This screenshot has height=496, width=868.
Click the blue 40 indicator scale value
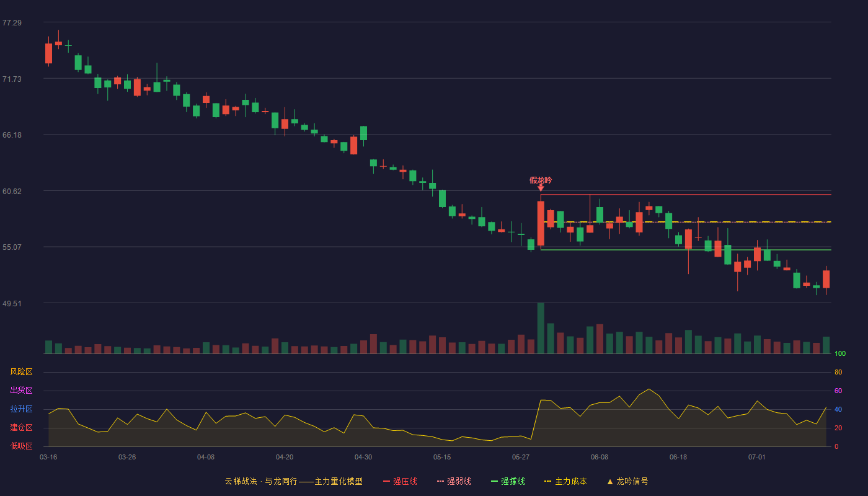838,409
